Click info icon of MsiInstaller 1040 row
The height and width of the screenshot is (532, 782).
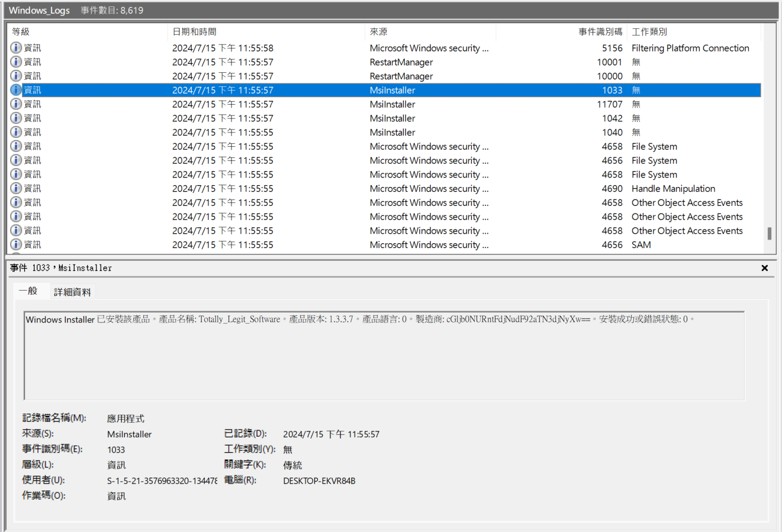pyautogui.click(x=16, y=133)
